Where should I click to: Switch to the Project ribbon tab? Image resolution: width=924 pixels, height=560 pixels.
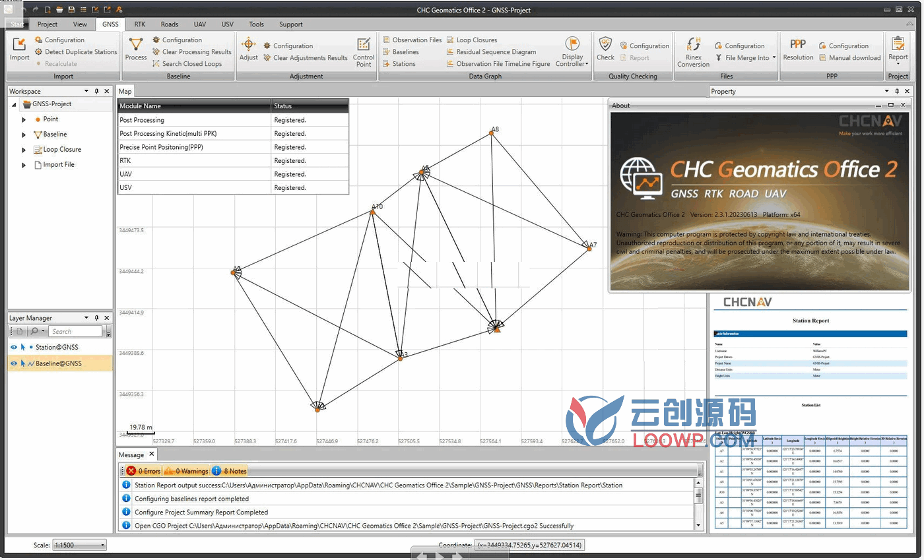[x=48, y=24]
